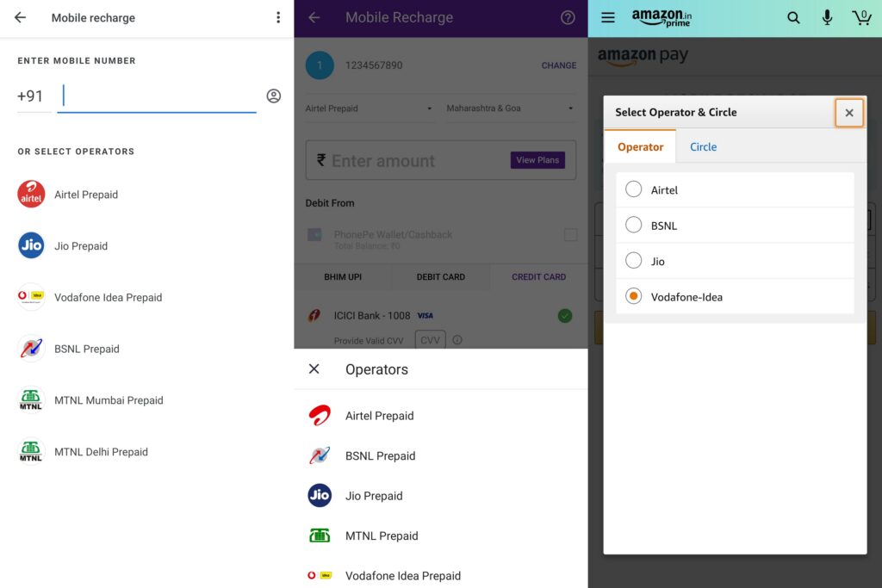This screenshot has width=882, height=588.
Task: Switch to the Circle tab
Action: [703, 146]
